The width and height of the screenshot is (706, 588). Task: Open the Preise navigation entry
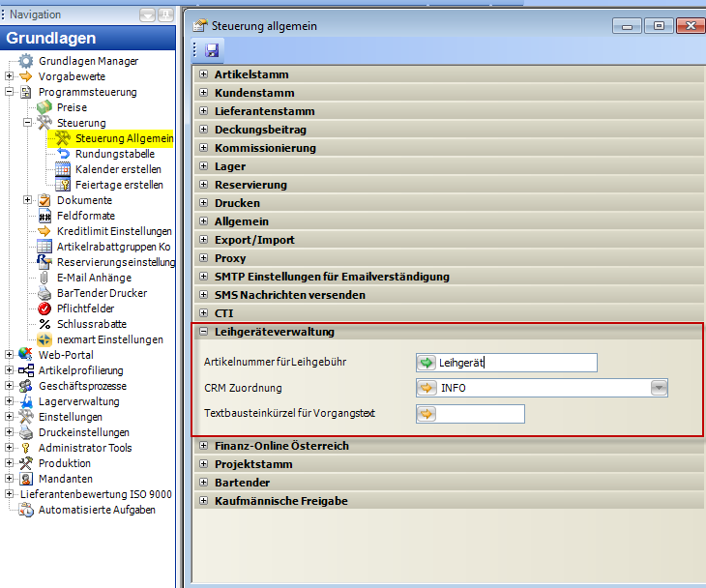coord(72,107)
